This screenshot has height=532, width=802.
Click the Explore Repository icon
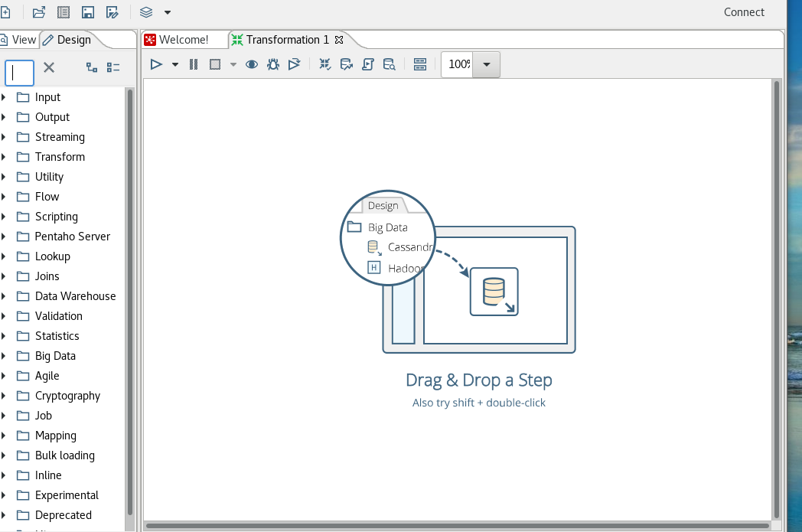pyautogui.click(x=64, y=12)
